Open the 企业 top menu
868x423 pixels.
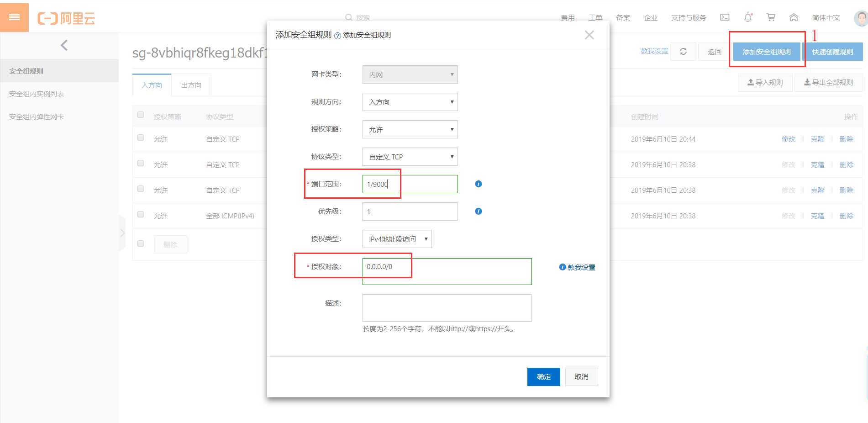click(x=651, y=18)
